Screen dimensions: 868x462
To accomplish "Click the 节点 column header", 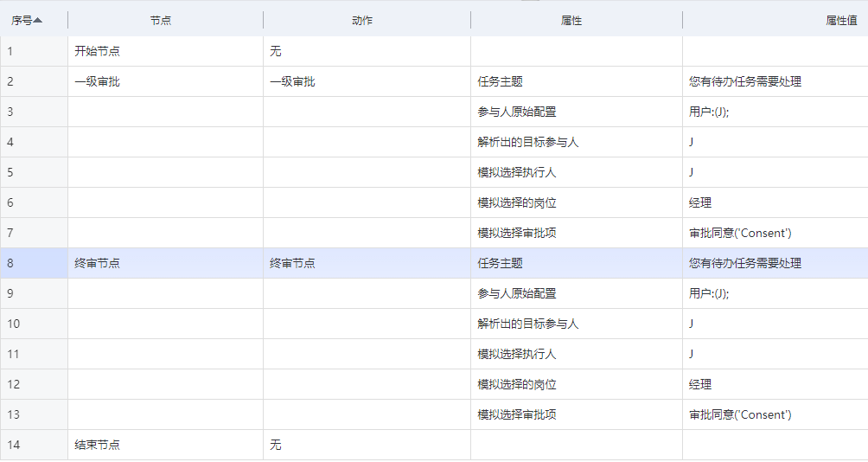I will [x=161, y=20].
